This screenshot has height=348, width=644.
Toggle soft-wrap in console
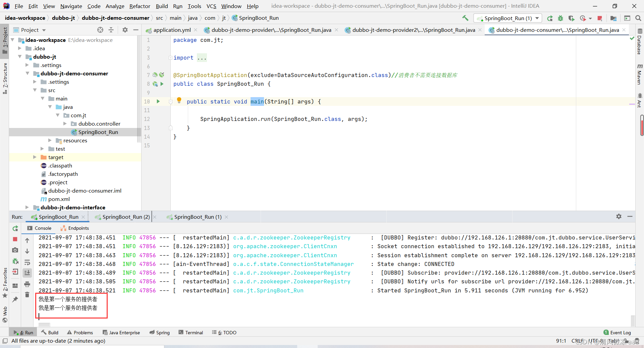(27, 262)
